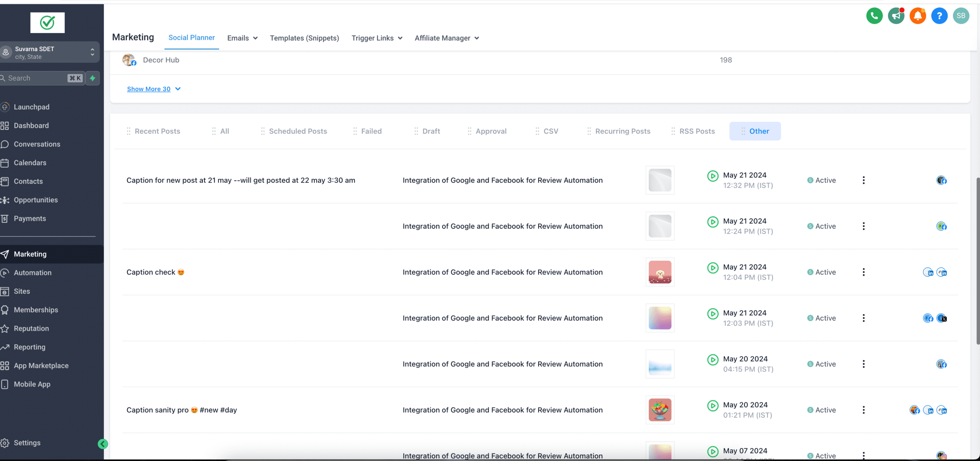980x461 pixels.
Task: Click the Calendars sidebar icon
Action: tap(5, 163)
